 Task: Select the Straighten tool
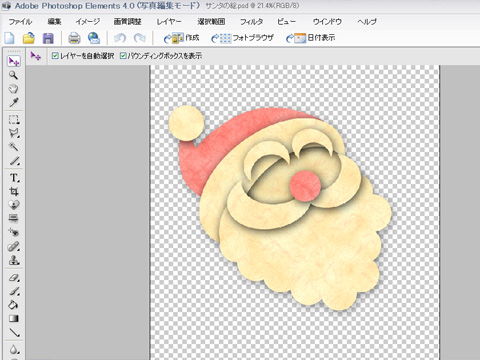click(x=14, y=218)
